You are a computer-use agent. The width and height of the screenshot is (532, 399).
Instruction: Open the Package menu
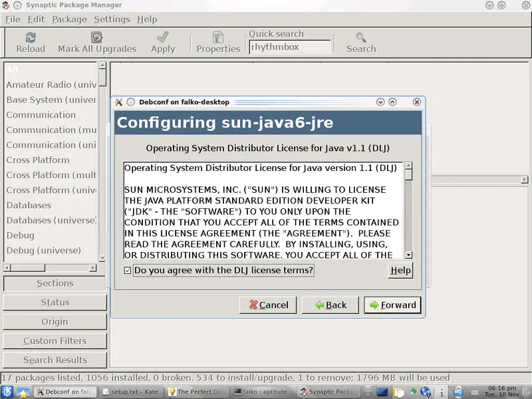(70, 19)
